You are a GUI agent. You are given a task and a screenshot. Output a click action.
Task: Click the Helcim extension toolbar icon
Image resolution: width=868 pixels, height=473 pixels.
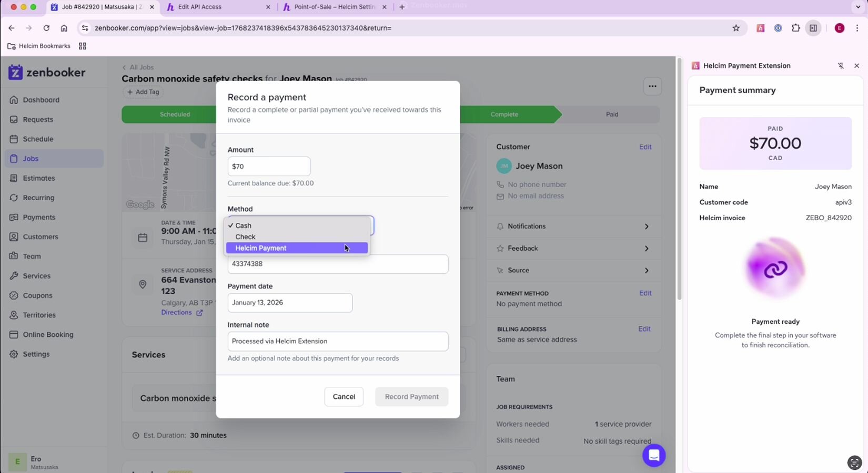pos(760,28)
